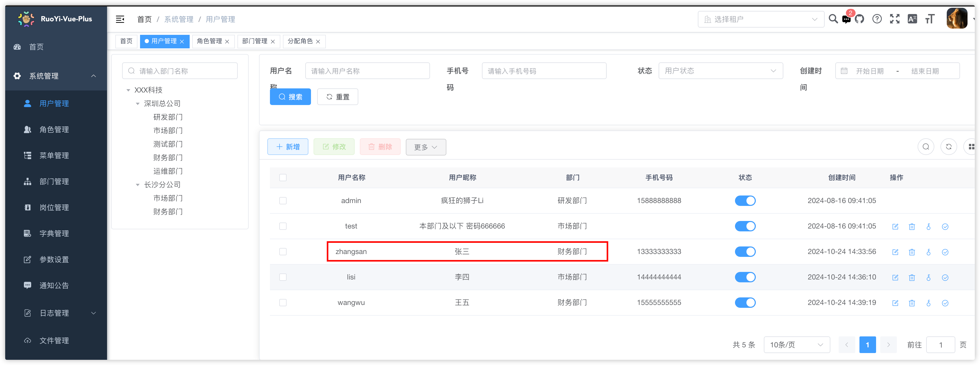Click the GitHub icon in header
This screenshot has height=365, width=980.
tap(859, 19)
